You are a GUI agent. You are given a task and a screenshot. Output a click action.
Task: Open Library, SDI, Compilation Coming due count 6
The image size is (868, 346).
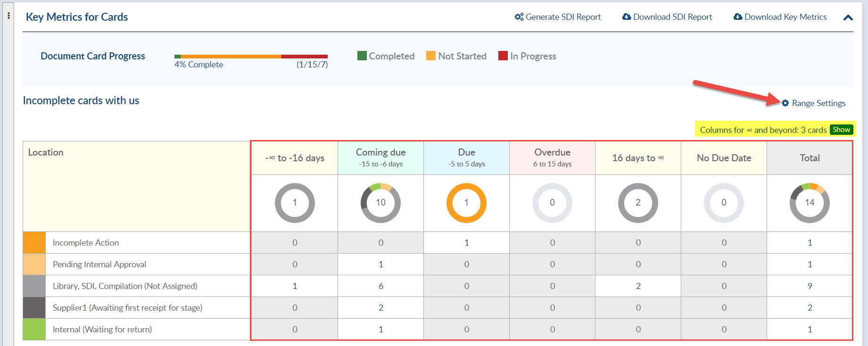pos(380,286)
